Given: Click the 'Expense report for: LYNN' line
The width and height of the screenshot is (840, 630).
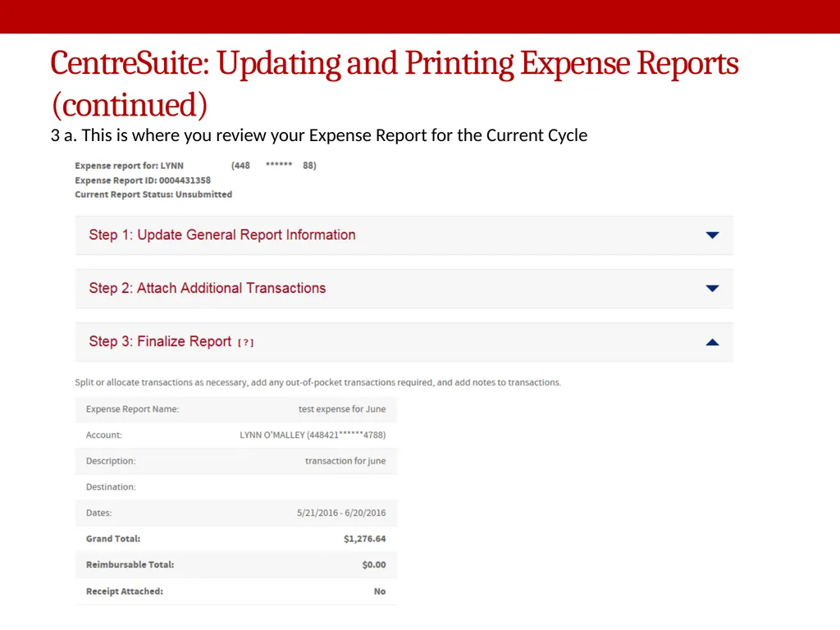Looking at the screenshot, I should [x=195, y=166].
